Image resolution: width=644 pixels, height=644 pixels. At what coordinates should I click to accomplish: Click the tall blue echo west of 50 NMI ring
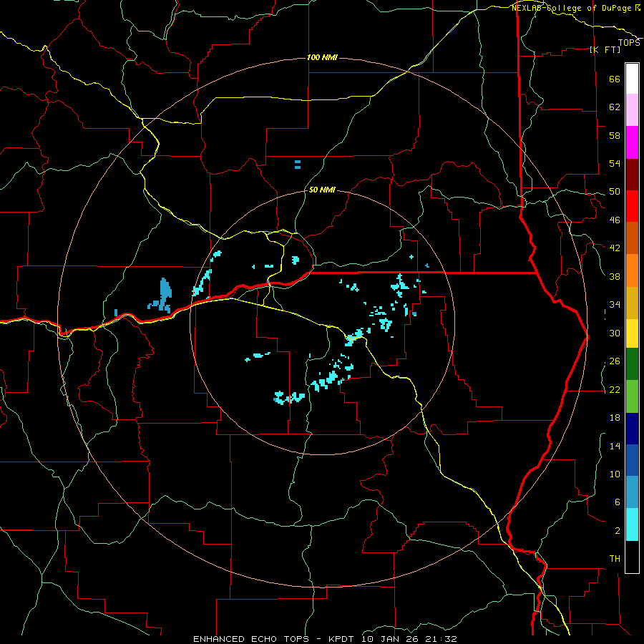click(165, 293)
